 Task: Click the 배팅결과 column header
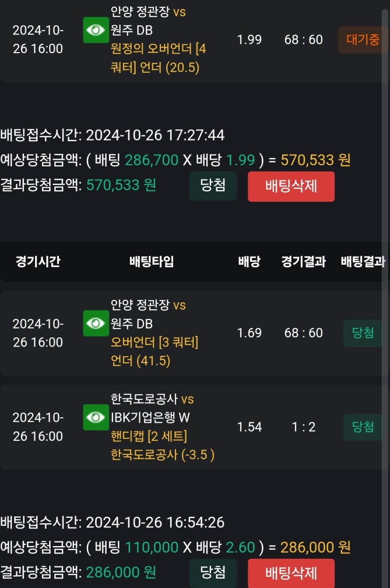tap(363, 262)
